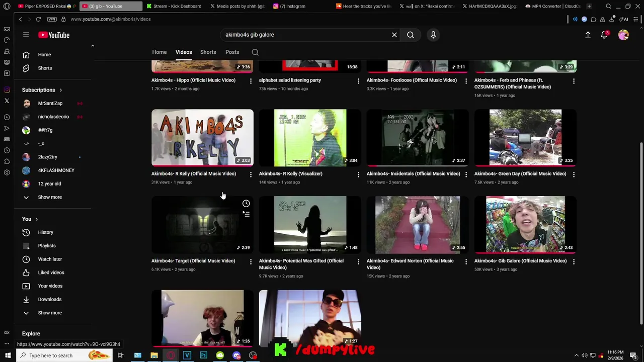The width and height of the screenshot is (644, 362).
Task: Switch to MP4 Converter CloudConvert tab
Action: pos(552,6)
